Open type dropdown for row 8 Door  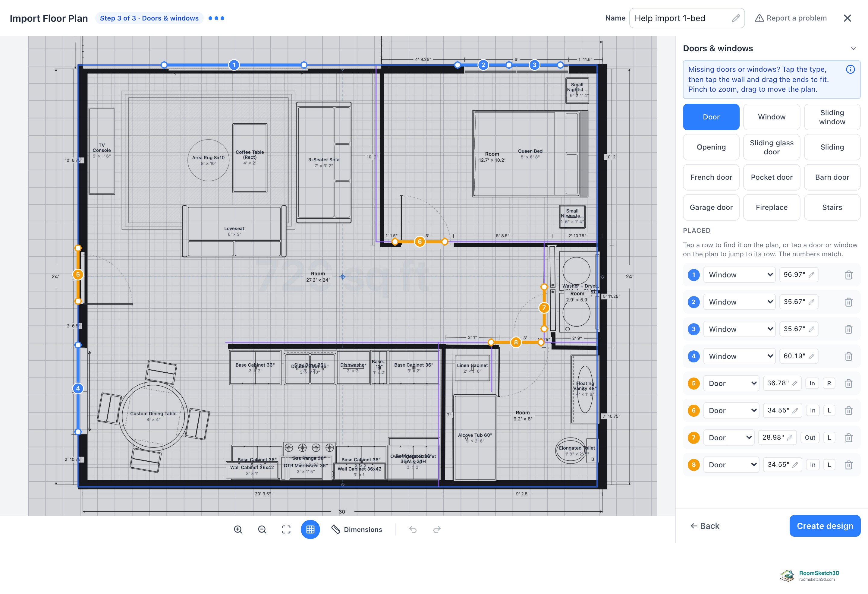[x=731, y=465]
